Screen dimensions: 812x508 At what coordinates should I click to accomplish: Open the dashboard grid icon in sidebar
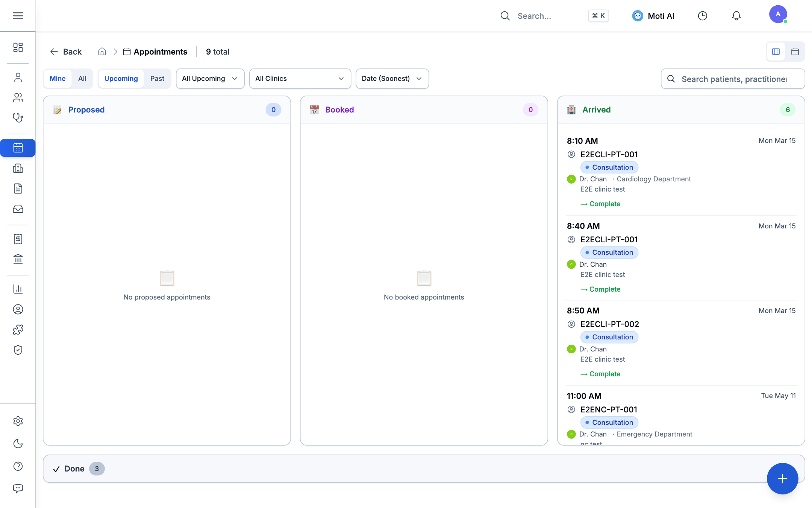pos(18,47)
